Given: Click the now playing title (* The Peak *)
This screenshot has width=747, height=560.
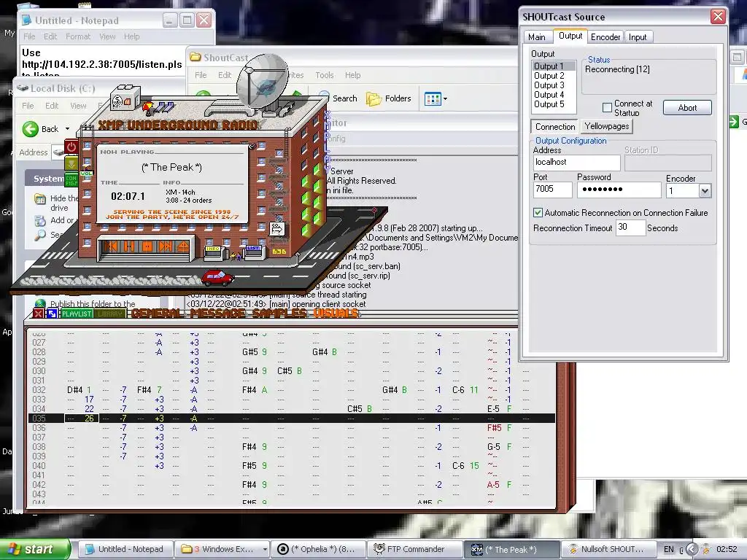Looking at the screenshot, I should point(171,167).
